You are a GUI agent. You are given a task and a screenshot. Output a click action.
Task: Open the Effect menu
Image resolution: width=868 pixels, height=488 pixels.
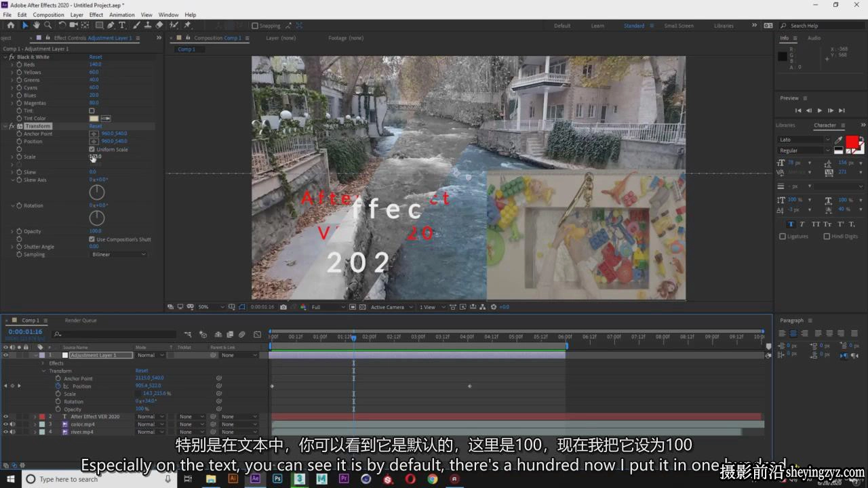tap(96, 14)
